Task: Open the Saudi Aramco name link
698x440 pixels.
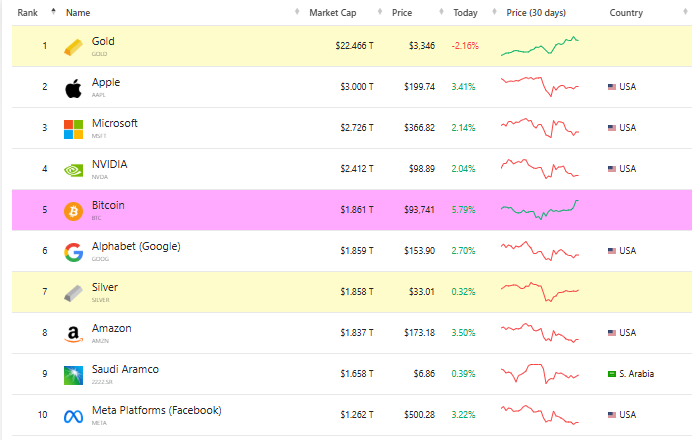Action: pos(125,369)
